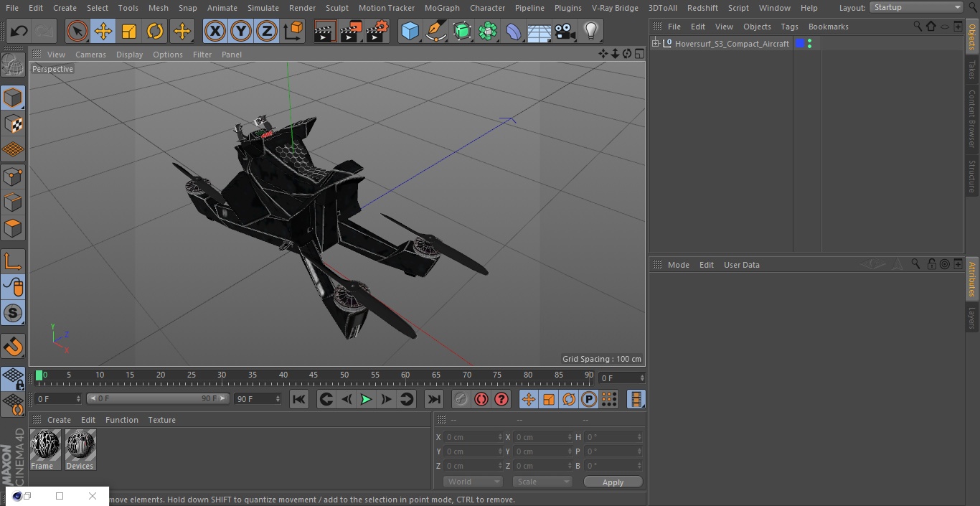Toggle the coordinate system icon
The image size is (980, 506).
[293, 31]
